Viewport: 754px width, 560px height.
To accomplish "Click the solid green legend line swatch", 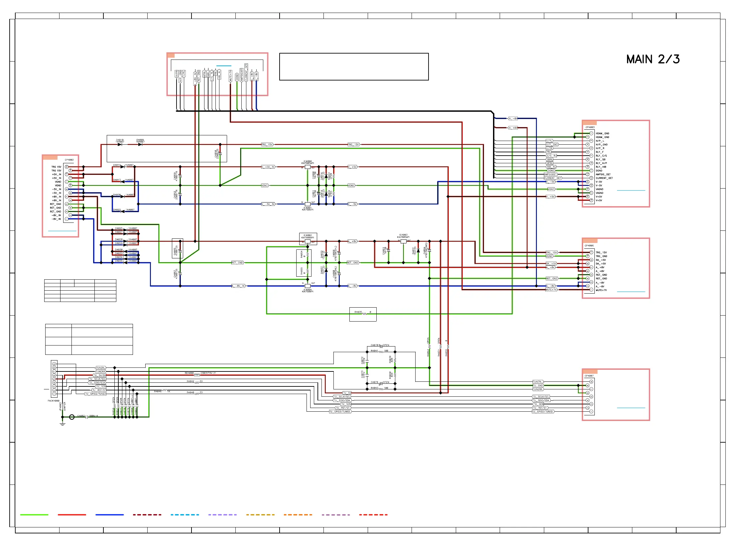I will tap(34, 514).
